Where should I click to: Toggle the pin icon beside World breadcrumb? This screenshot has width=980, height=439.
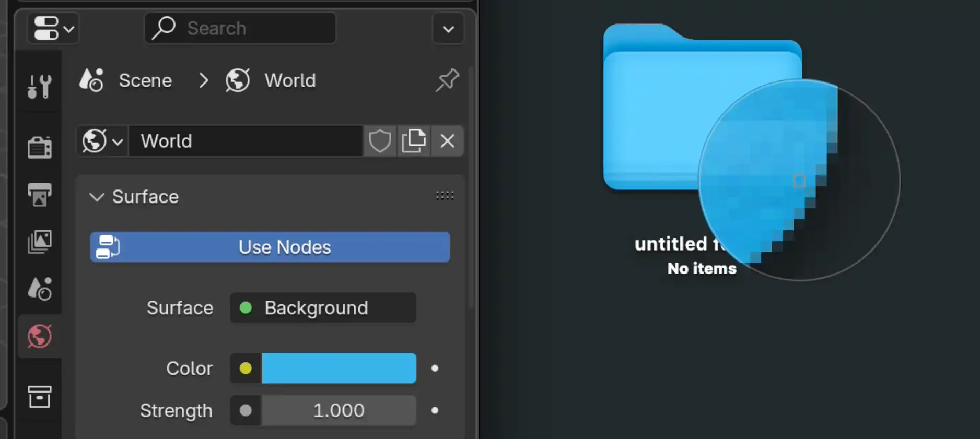447,80
